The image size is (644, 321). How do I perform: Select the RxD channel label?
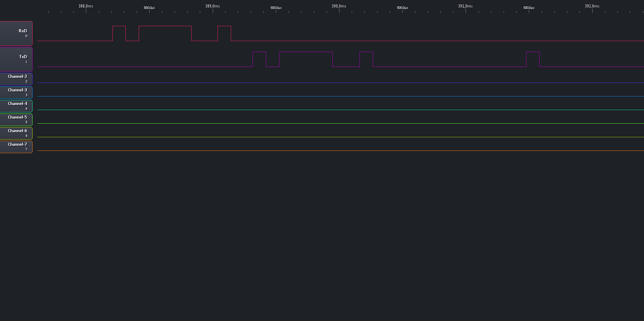point(16,33)
